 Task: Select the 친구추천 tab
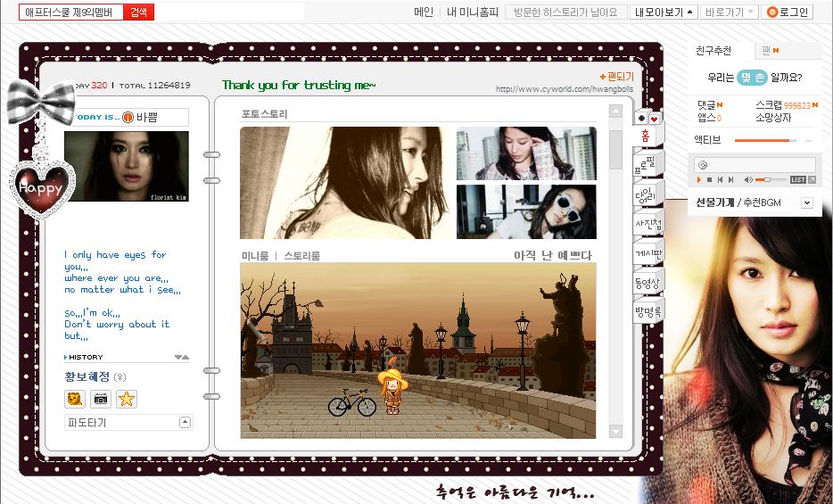coord(713,51)
